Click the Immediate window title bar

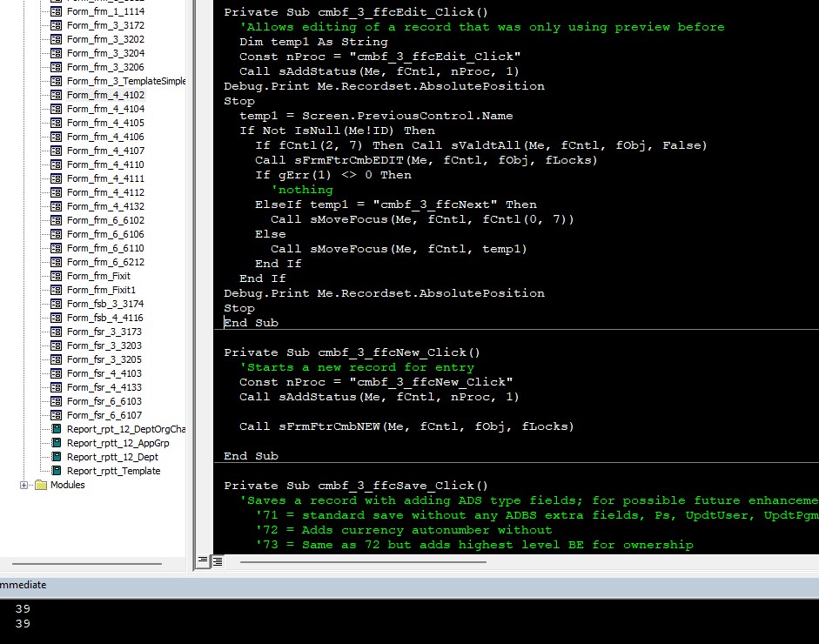409,585
